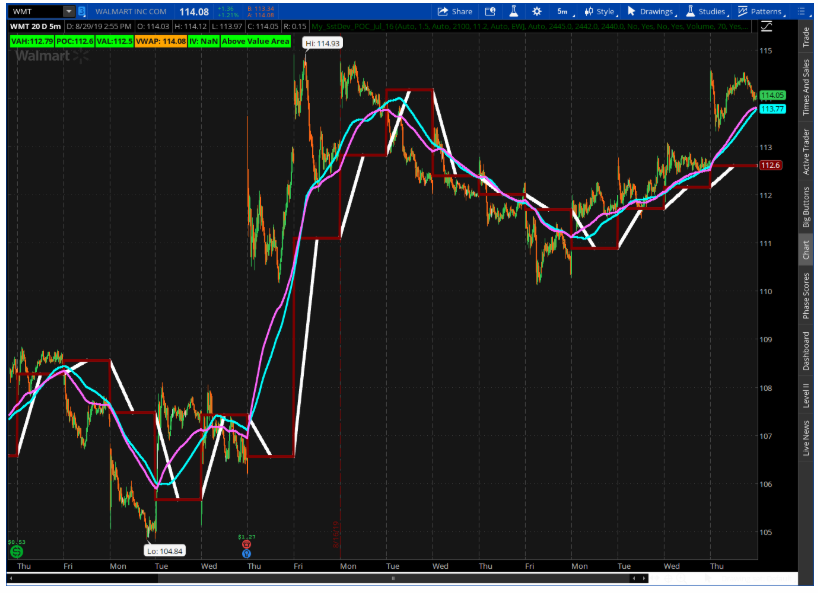Viewport: 818px width, 593px height.
Task: Click the horizontal chart scrollbar thumb
Action: point(394,578)
